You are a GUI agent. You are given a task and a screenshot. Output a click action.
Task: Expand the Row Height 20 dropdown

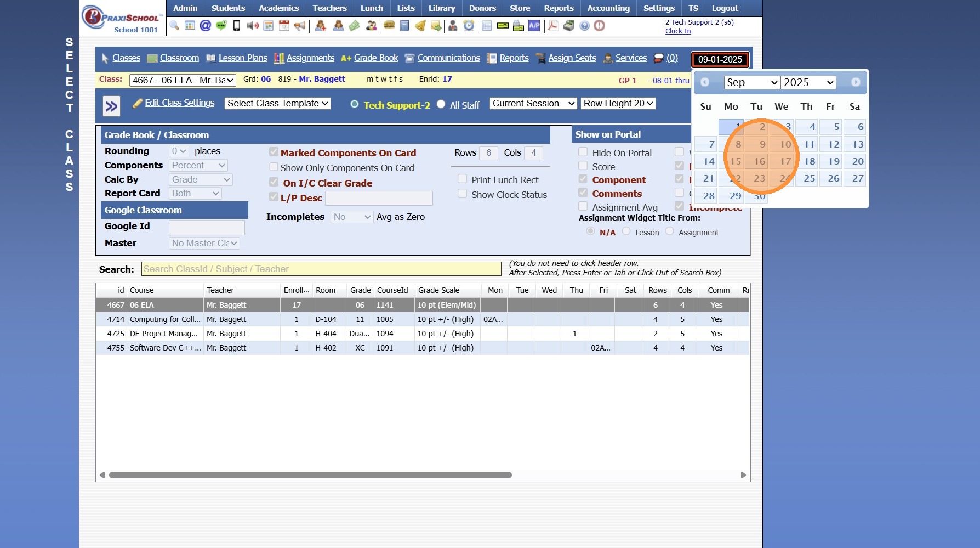click(x=618, y=103)
